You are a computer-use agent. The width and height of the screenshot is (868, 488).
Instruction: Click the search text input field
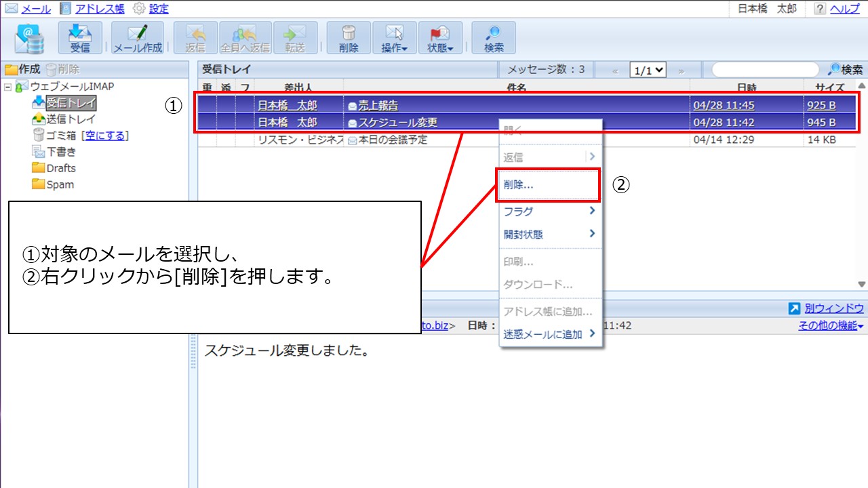pyautogui.click(x=764, y=70)
